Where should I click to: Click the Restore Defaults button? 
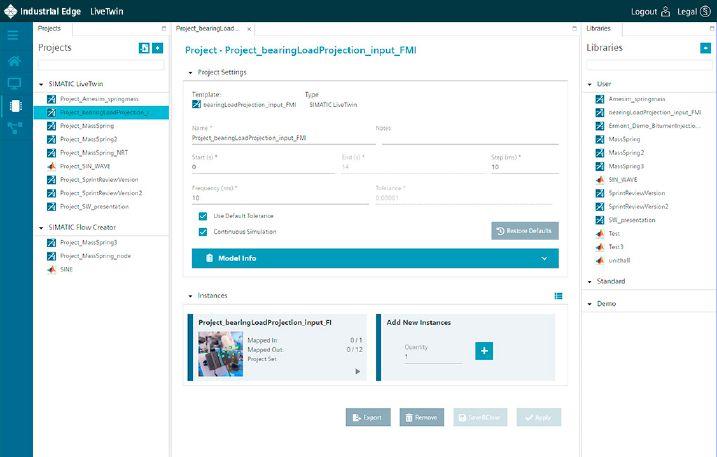pos(525,231)
